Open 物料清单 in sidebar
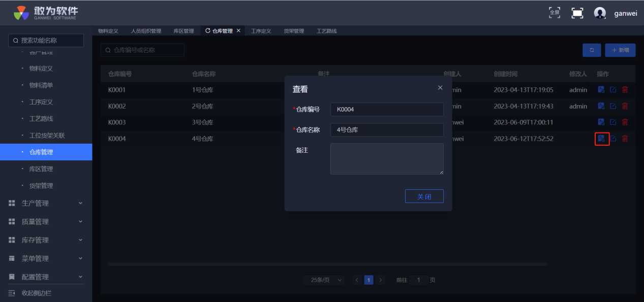 point(41,85)
